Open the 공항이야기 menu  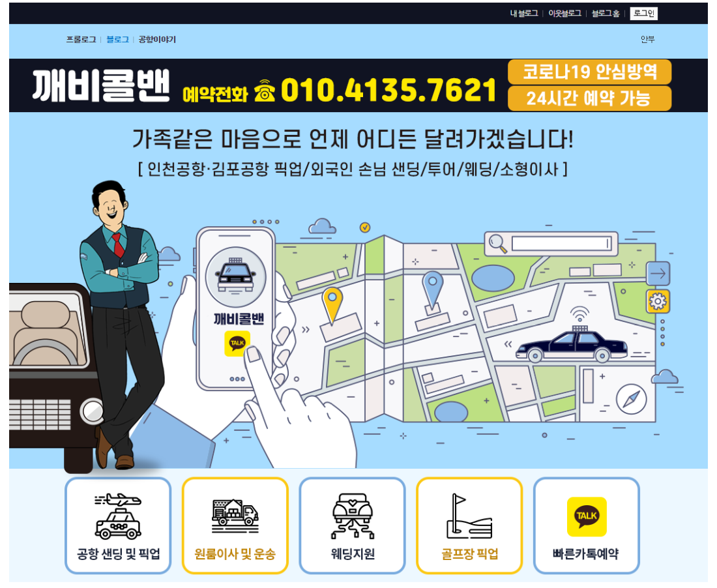[x=157, y=40]
